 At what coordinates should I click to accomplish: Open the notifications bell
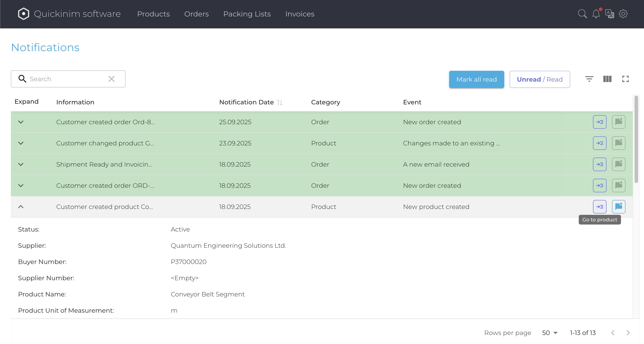[596, 14]
